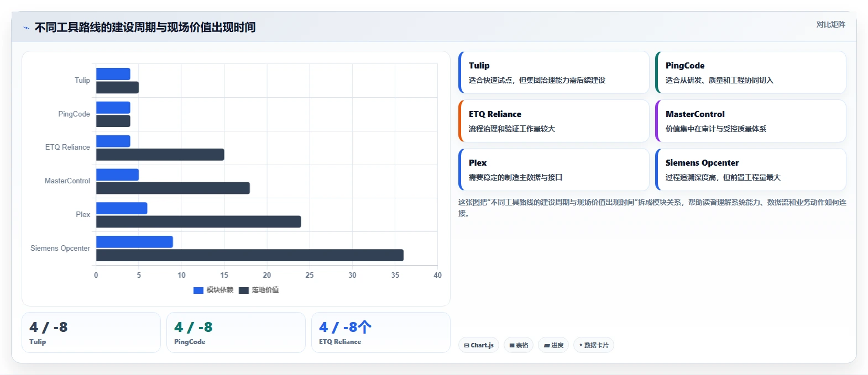Open the Siemens Opcenter description card
868x375 pixels.
pos(751,170)
